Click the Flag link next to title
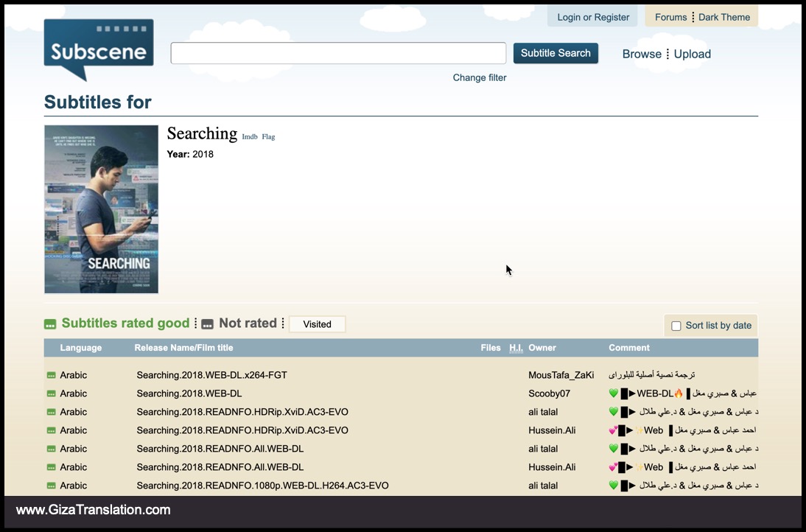Image resolution: width=806 pixels, height=532 pixels. (268, 137)
